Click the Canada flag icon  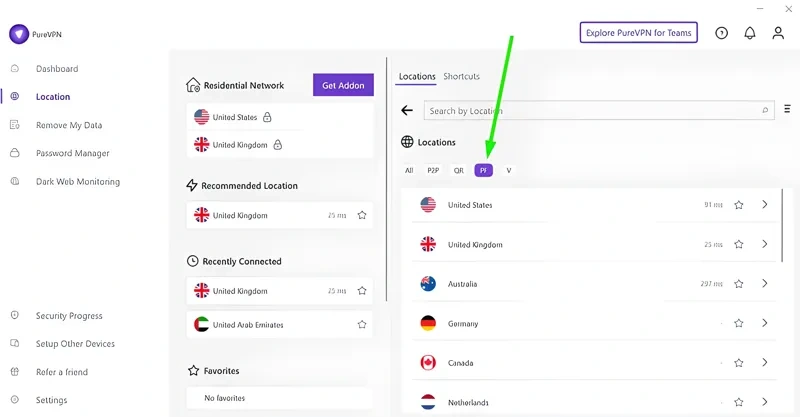(x=428, y=363)
